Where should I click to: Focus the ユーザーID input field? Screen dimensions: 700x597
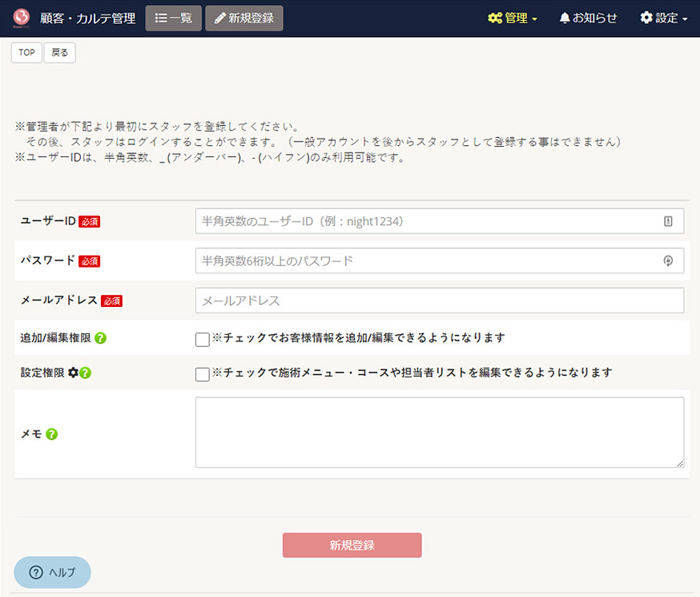coord(439,221)
